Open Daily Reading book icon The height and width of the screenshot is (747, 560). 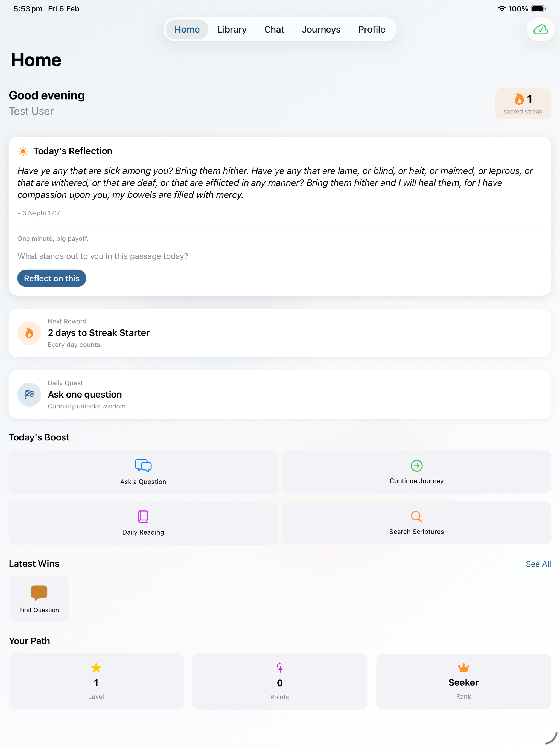pos(143,516)
